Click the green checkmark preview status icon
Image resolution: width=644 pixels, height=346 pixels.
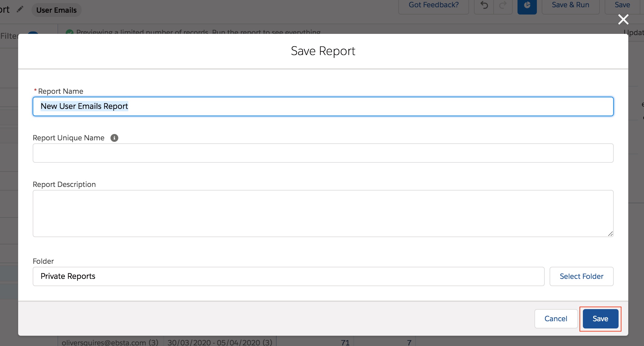point(70,32)
